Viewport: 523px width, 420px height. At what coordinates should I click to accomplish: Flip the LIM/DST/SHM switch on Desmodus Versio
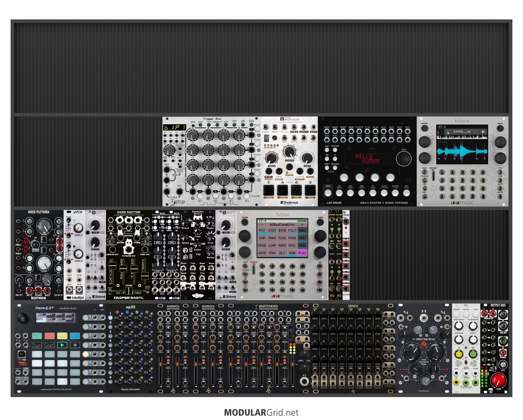[185, 251]
